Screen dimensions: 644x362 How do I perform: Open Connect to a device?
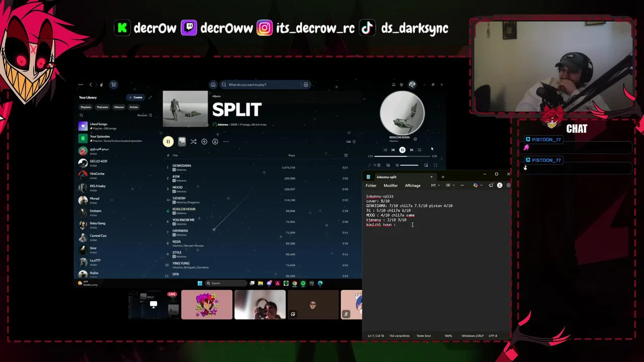[x=388, y=165]
